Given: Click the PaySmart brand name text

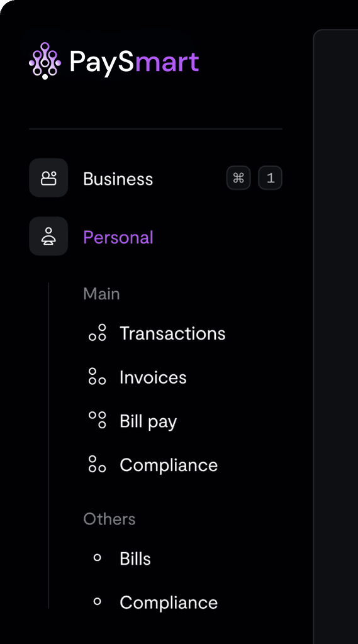Looking at the screenshot, I should click(135, 64).
